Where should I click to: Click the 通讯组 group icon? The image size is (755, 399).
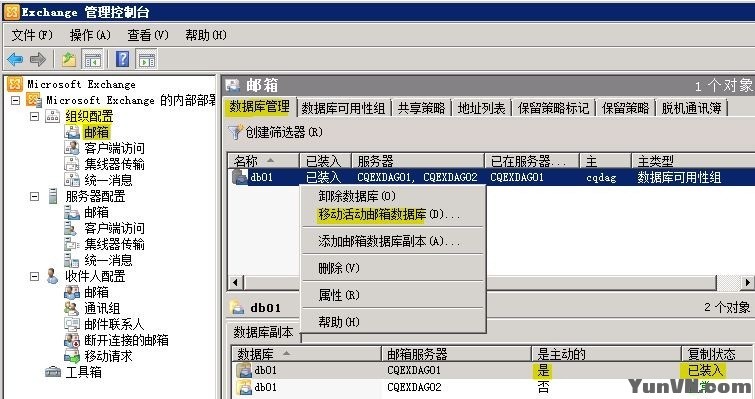72,308
